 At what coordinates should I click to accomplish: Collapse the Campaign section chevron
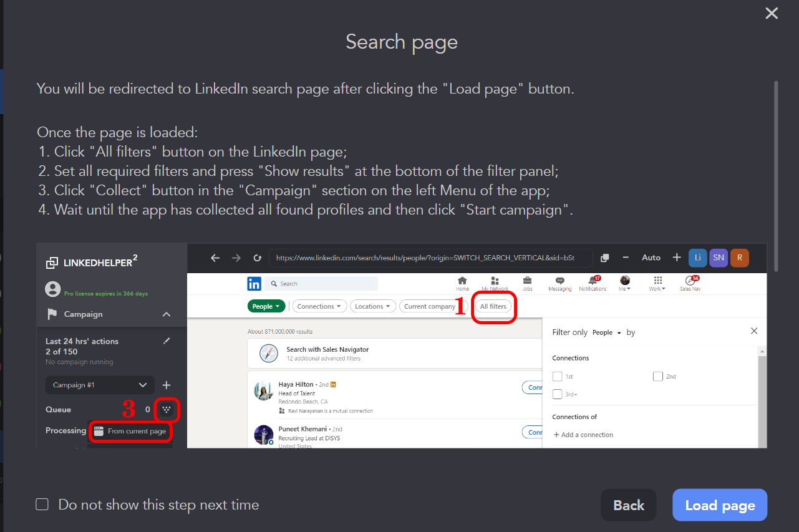(166, 314)
